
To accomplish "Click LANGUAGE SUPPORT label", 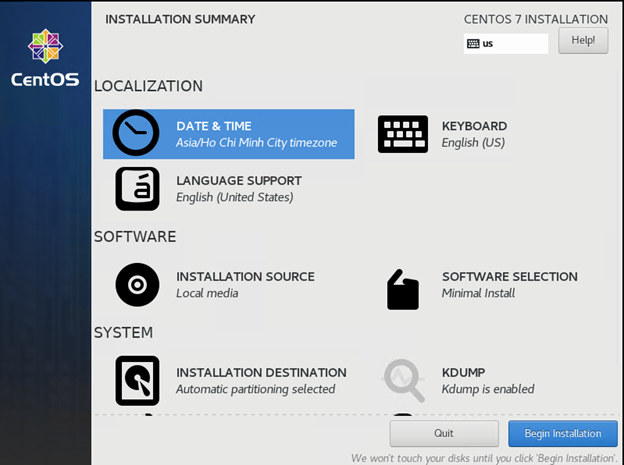I will click(x=239, y=181).
